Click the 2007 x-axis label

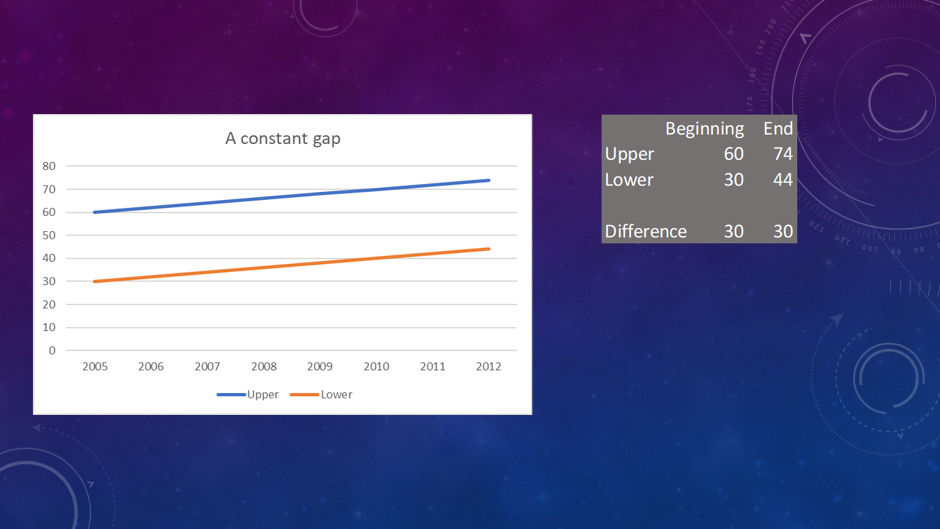pos(207,366)
